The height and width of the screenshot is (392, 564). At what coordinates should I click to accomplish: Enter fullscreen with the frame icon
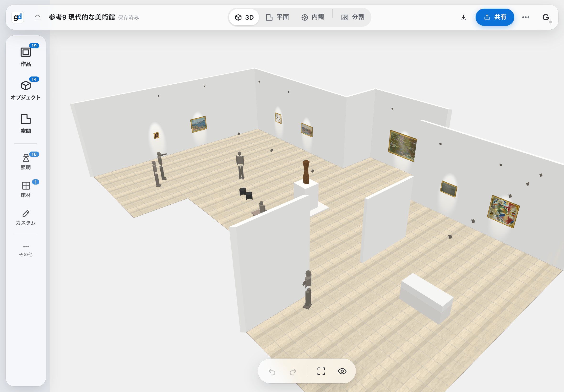pos(321,371)
